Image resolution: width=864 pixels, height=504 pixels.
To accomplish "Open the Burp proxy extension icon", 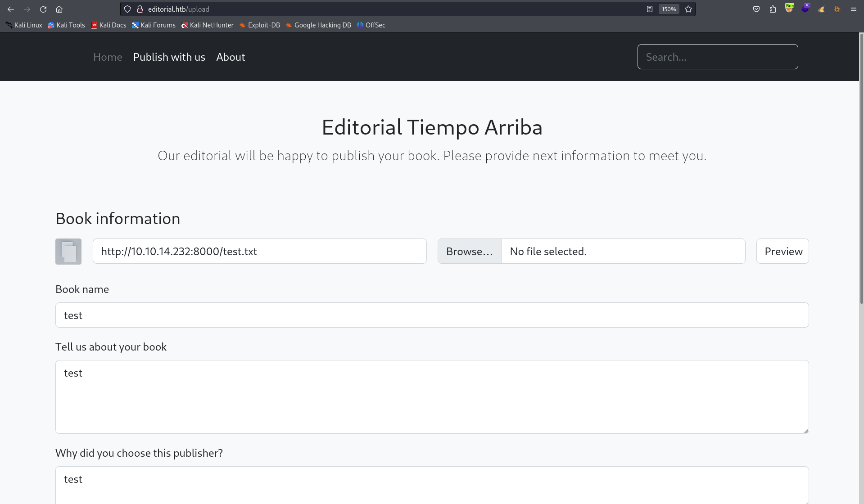I will click(789, 9).
